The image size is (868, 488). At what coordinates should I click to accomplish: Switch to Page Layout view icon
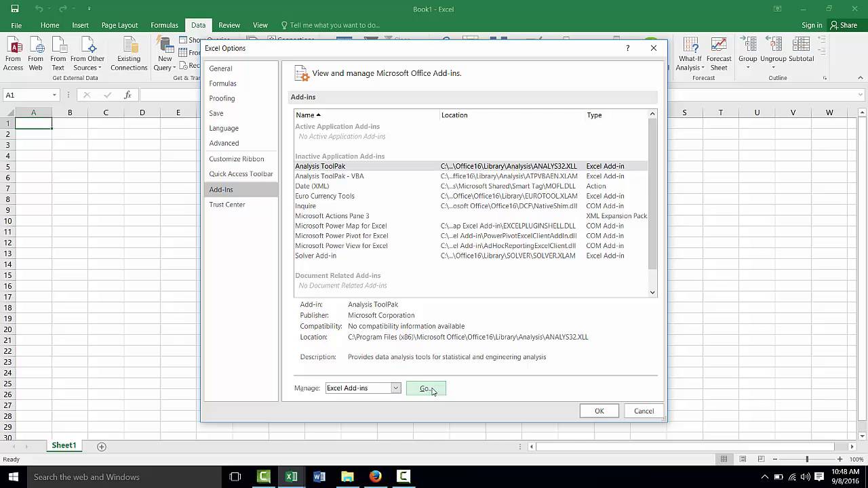[x=743, y=459]
